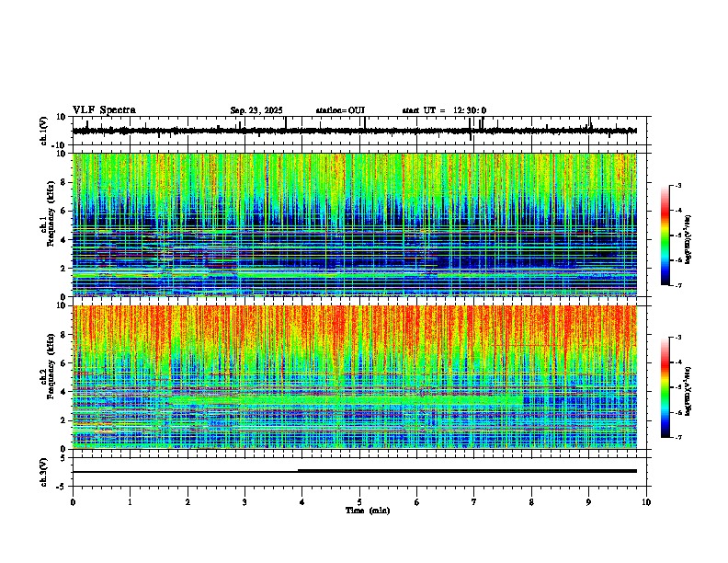This screenshot has height=563, width=728.
Task: Click time axis tick label "2"
Action: pos(188,502)
